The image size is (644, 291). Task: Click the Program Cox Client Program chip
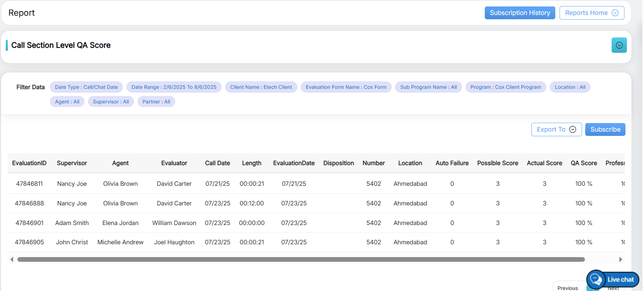[x=505, y=87]
